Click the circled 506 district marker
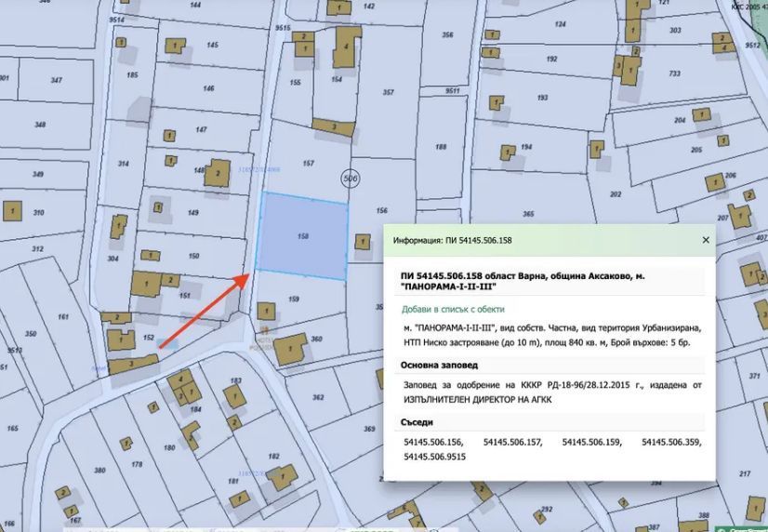The height and width of the screenshot is (532, 768). pos(350,177)
